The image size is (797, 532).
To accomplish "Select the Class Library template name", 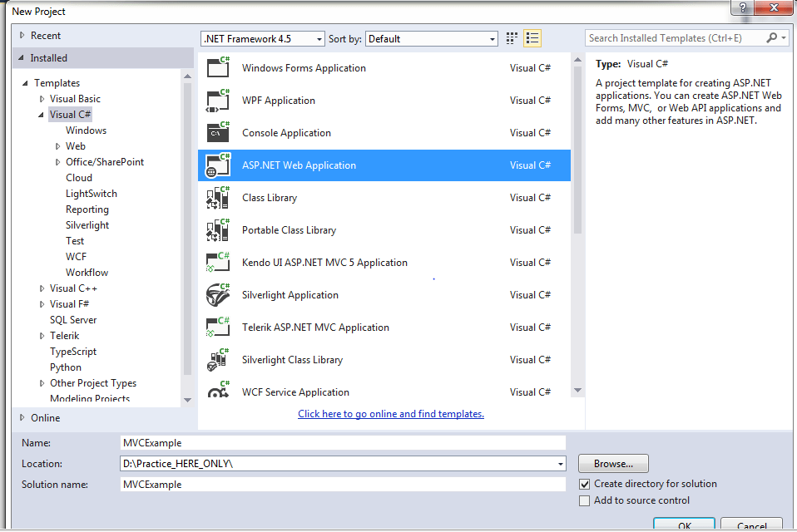I will point(270,198).
